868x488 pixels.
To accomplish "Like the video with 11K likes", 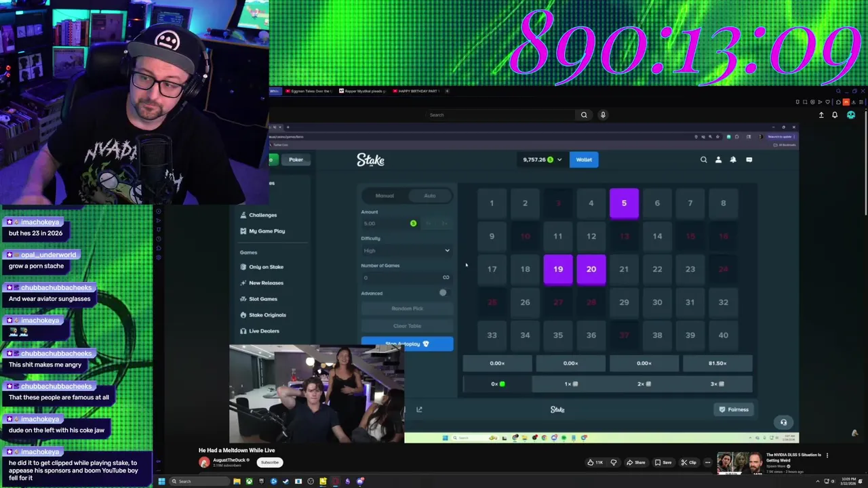I will [x=595, y=462].
